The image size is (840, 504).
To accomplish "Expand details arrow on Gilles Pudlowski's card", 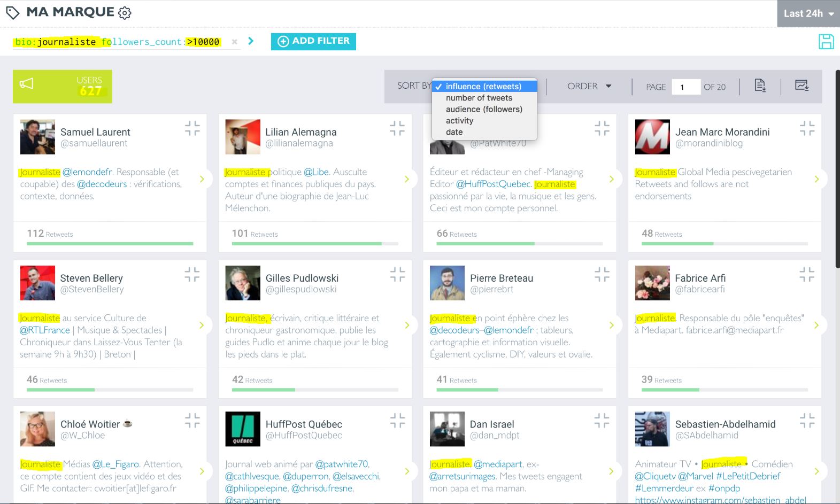I will pyautogui.click(x=406, y=325).
